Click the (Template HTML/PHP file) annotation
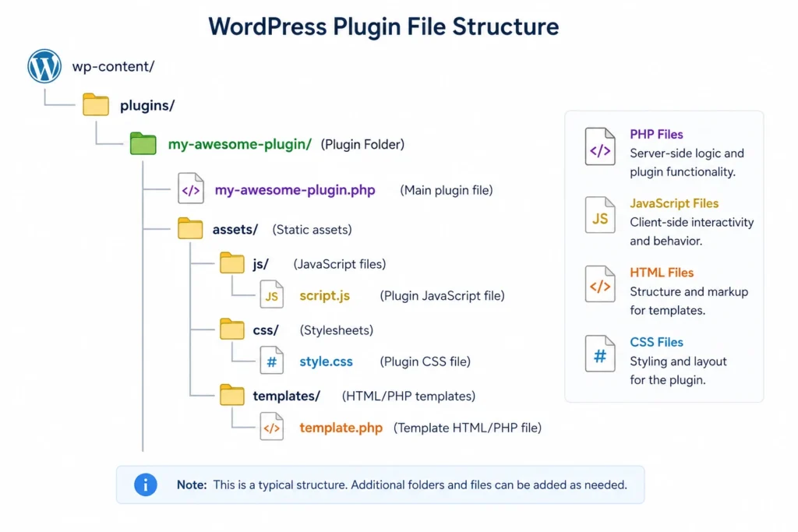This screenshot has width=798, height=532. tap(468, 428)
